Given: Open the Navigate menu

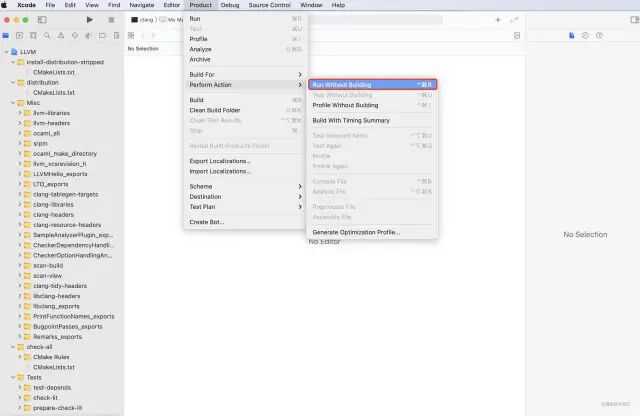Looking at the screenshot, I should (142, 5).
